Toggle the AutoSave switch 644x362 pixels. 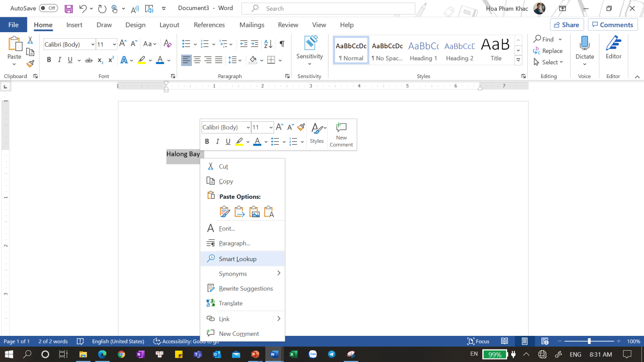click(48, 8)
